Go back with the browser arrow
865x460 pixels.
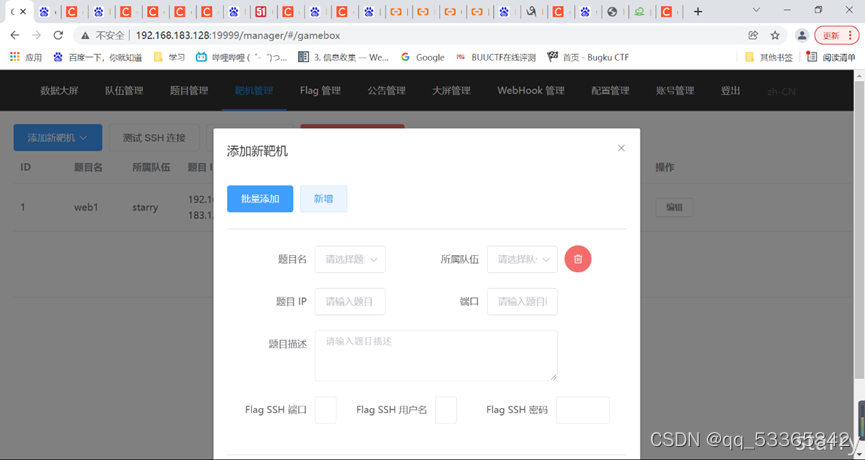pos(15,35)
